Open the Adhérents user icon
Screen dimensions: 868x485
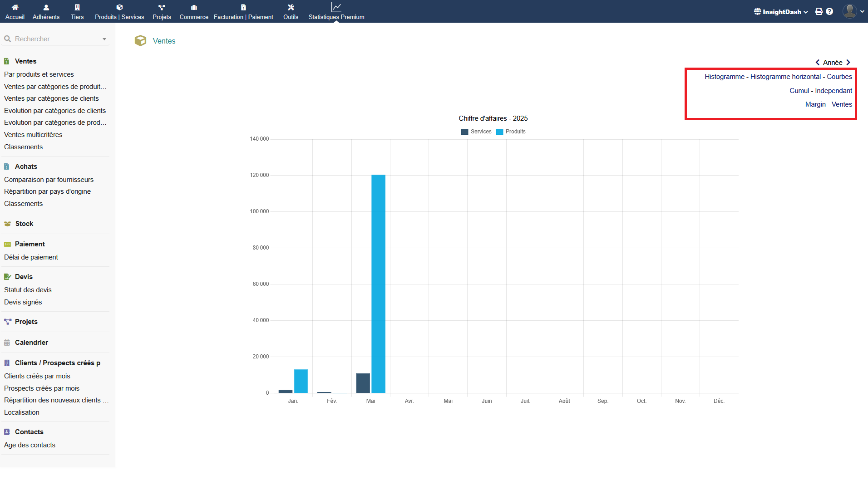(x=46, y=7)
